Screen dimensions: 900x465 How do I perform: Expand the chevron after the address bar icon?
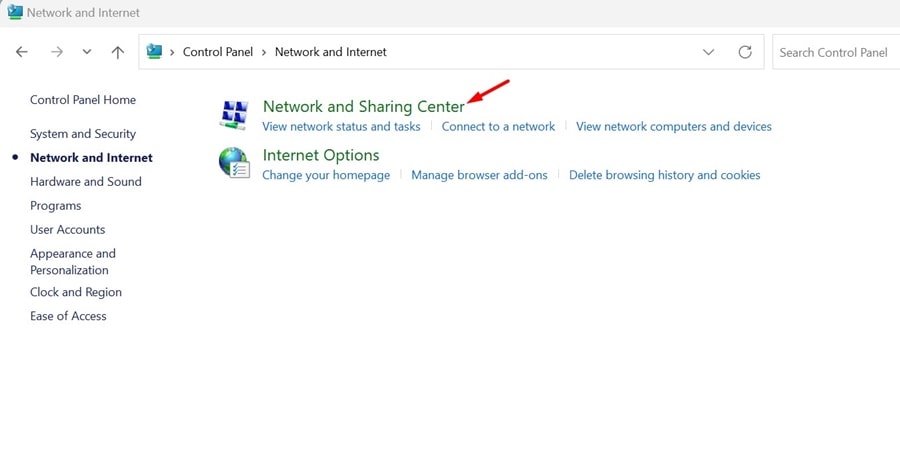point(172,52)
